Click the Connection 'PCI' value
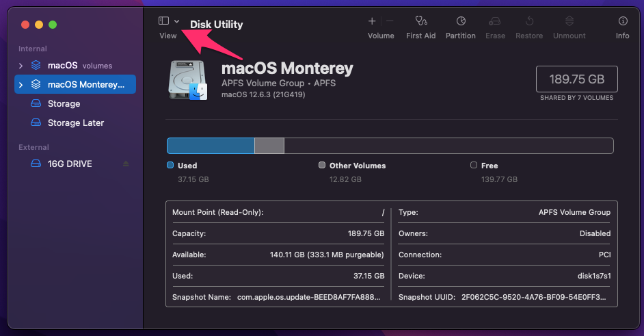Viewport: 644px width, 336px height. click(604, 255)
